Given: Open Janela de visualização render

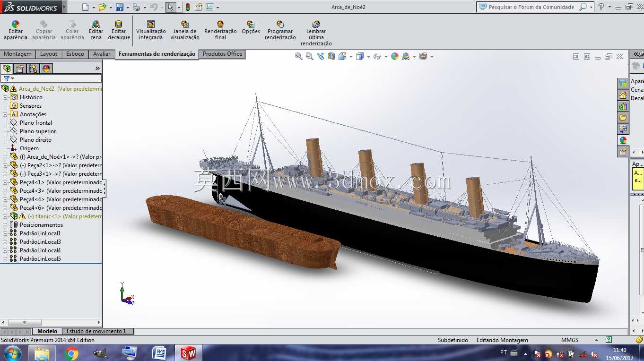Looking at the screenshot, I should click(185, 30).
